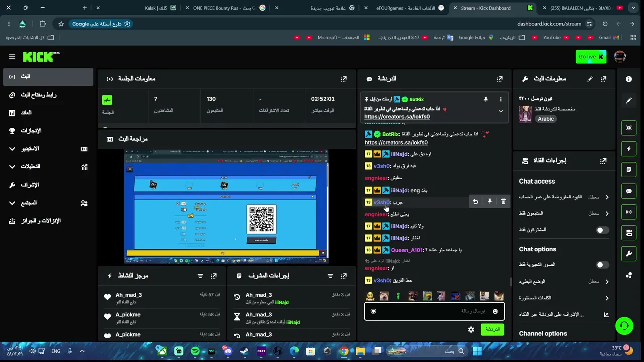
Task: Pop out the stream info panel
Action: click(x=603, y=79)
